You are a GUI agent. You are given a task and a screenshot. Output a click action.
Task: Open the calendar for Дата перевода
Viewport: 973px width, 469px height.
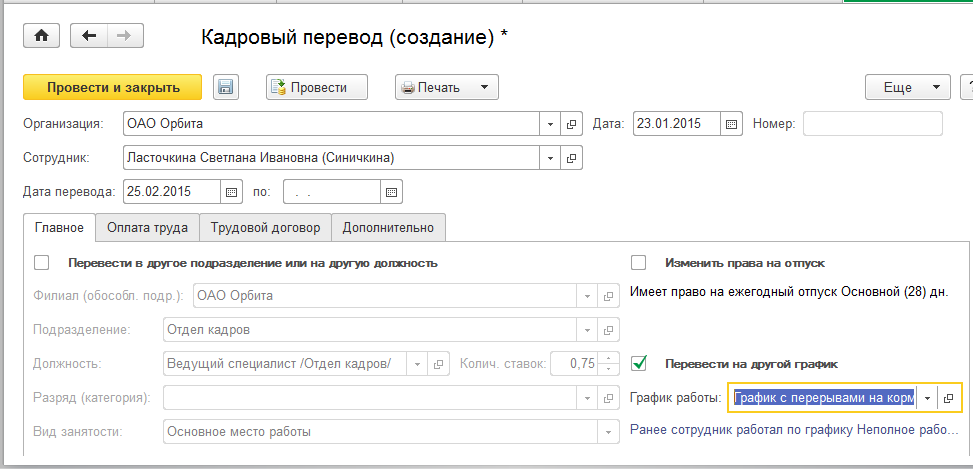tap(232, 191)
